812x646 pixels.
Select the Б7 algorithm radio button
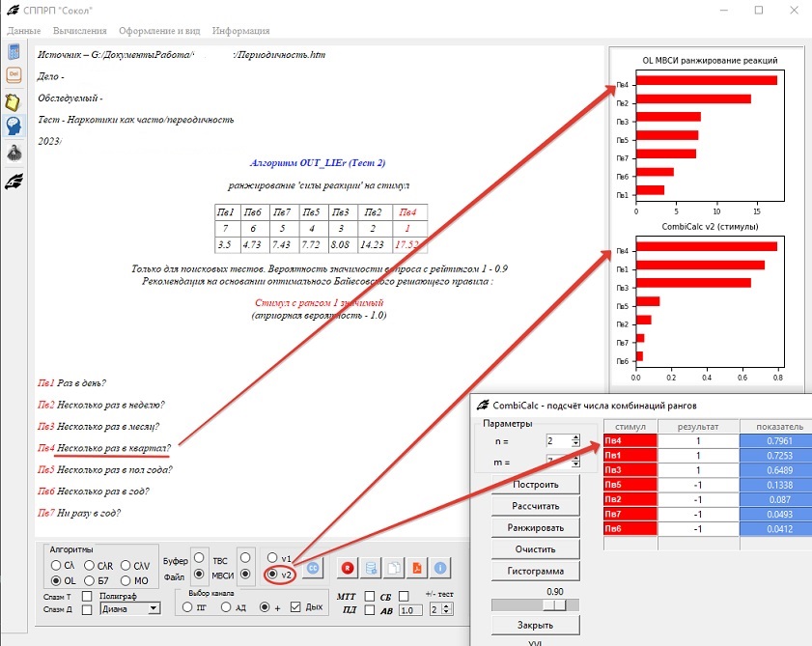(89, 580)
